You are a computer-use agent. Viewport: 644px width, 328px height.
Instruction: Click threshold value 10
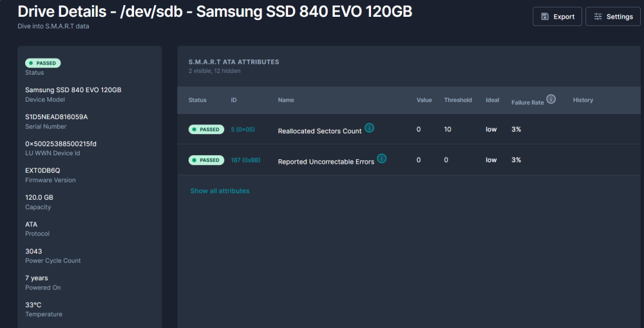tap(448, 129)
